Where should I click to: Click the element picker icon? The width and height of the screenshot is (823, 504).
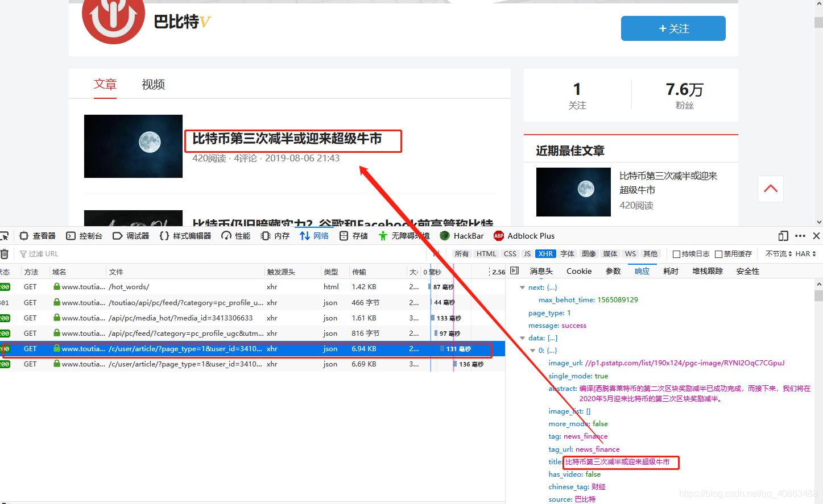4,236
